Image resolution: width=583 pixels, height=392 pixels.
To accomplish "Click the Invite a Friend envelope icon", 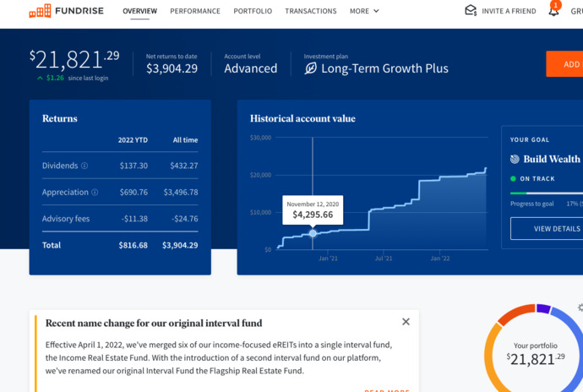I will click(x=471, y=10).
